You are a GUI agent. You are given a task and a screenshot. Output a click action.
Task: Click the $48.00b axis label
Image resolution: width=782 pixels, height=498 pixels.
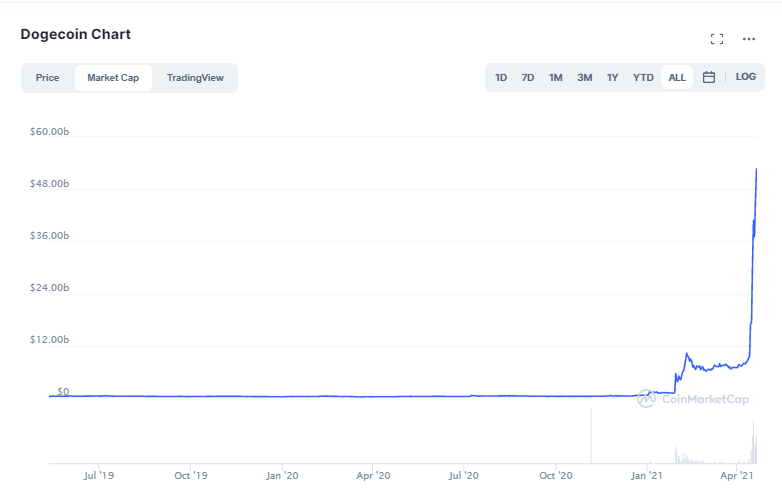[x=49, y=183]
